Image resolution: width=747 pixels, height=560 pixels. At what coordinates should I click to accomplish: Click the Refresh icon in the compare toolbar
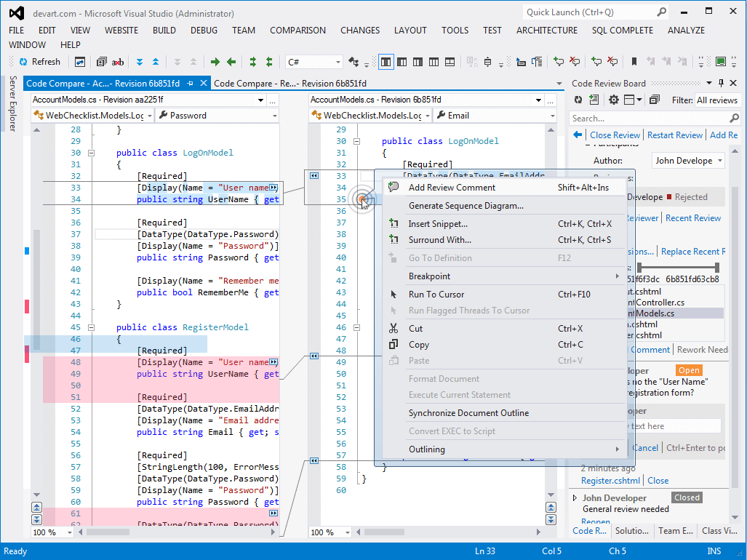[x=22, y=62]
